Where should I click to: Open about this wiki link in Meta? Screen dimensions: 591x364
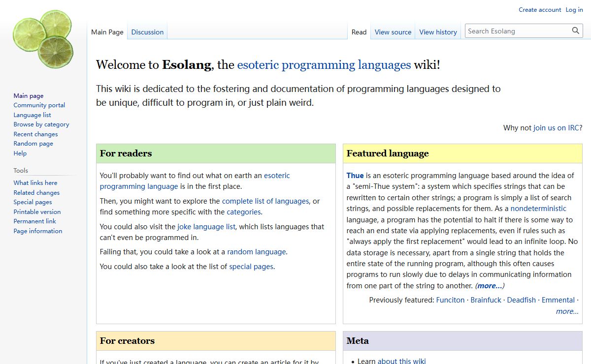pos(402,362)
